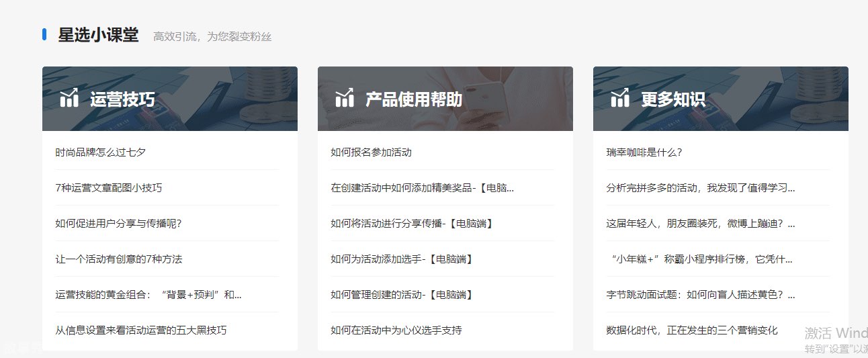The width and height of the screenshot is (868, 358).
Task: Click the 星选小课堂 section title
Action: [98, 35]
